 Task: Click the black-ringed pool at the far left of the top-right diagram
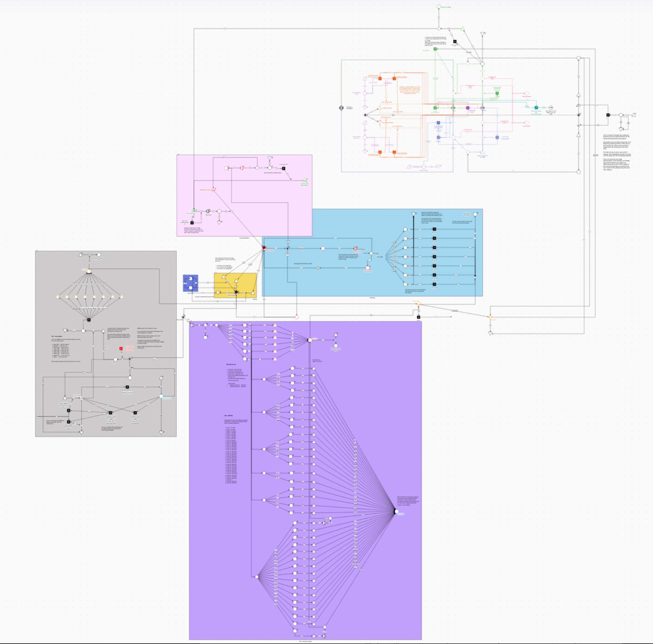[341, 108]
